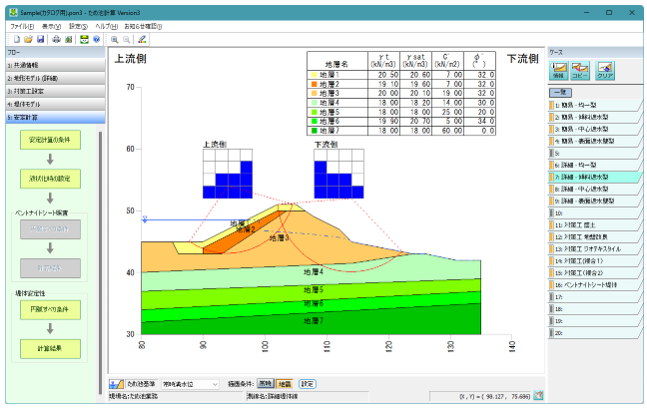Viewport: 647px width, 408px height.
Task: Open the ファイル(F) menu
Action: pyautogui.click(x=22, y=26)
